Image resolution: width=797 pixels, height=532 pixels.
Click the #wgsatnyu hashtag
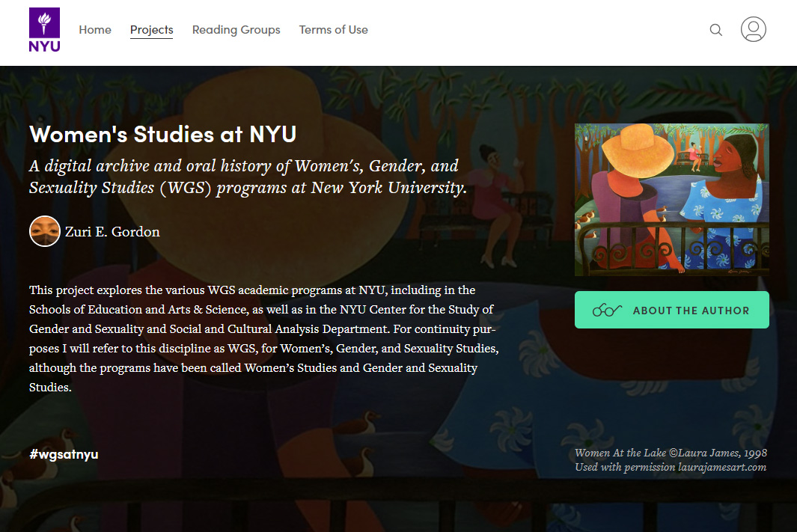(64, 454)
